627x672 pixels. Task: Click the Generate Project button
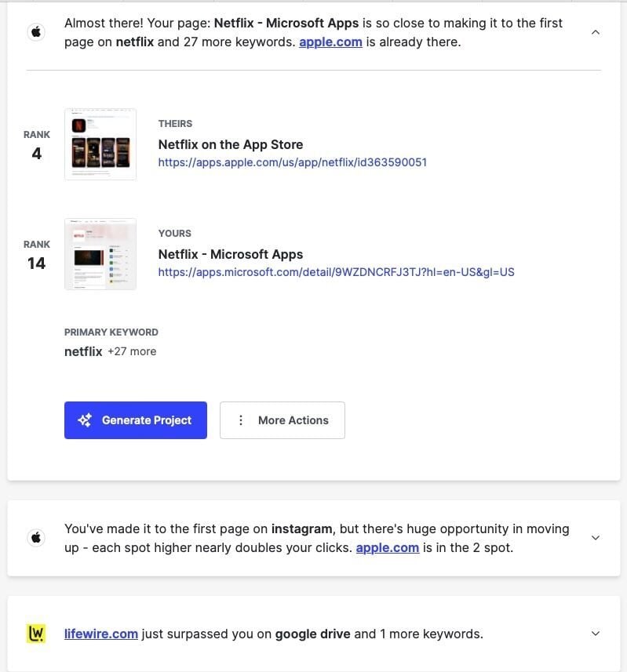tap(136, 420)
